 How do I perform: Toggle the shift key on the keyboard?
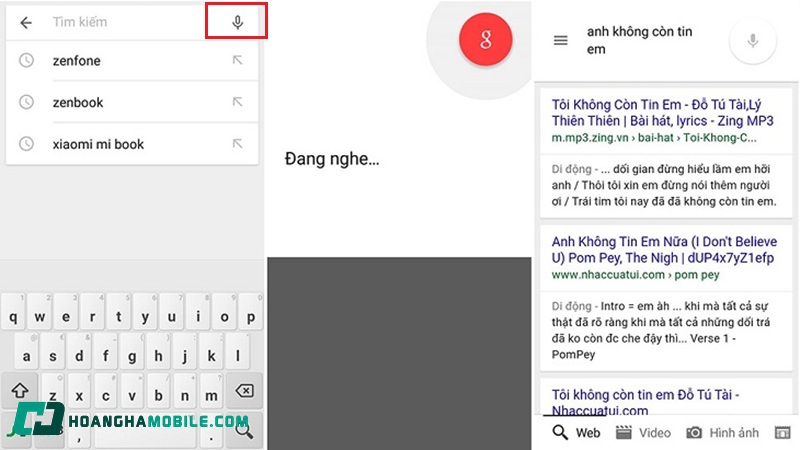pyautogui.click(x=20, y=390)
